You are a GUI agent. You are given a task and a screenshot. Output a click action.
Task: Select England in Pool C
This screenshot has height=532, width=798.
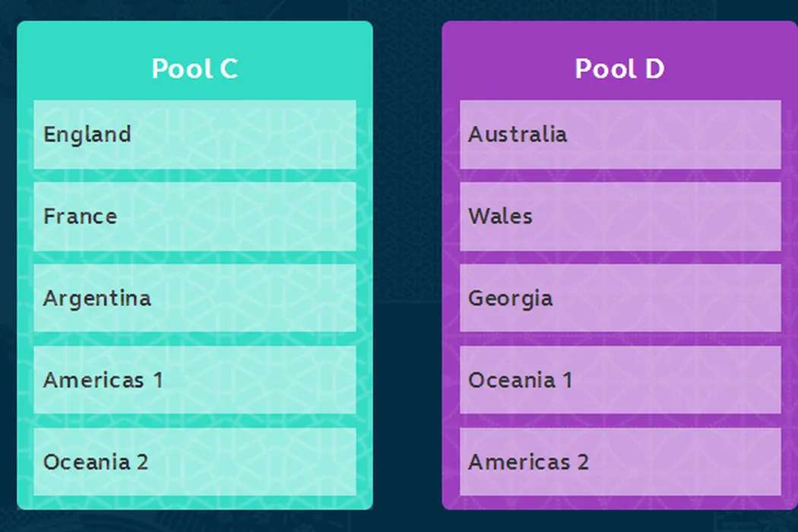point(195,135)
